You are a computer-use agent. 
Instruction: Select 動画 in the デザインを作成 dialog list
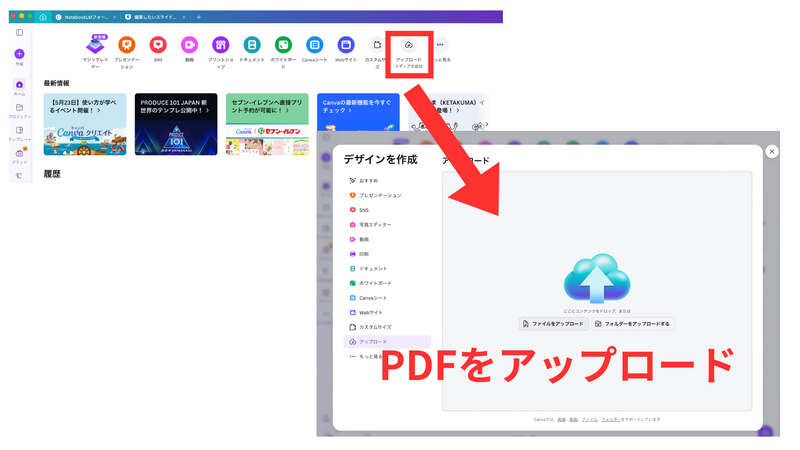[x=387, y=239]
